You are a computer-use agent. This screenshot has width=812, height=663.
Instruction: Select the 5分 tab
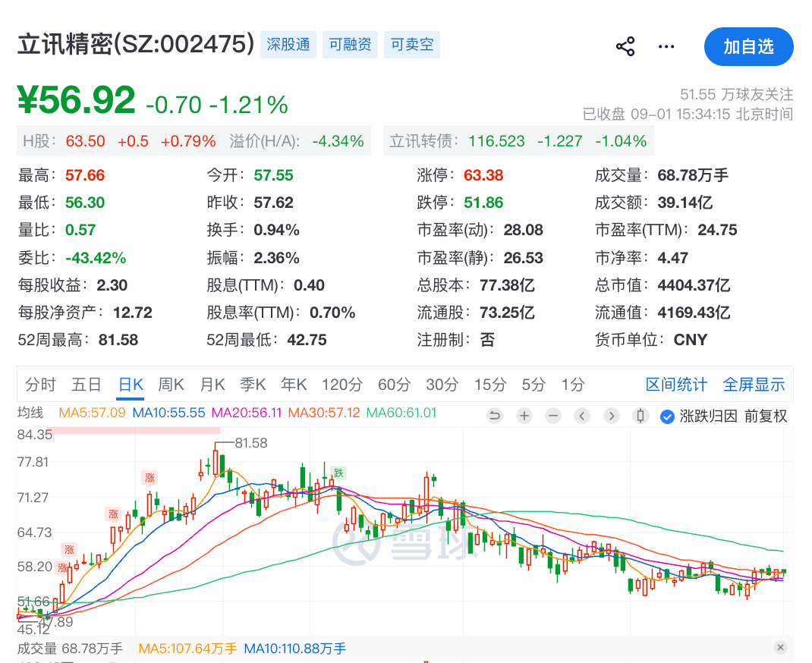533,385
